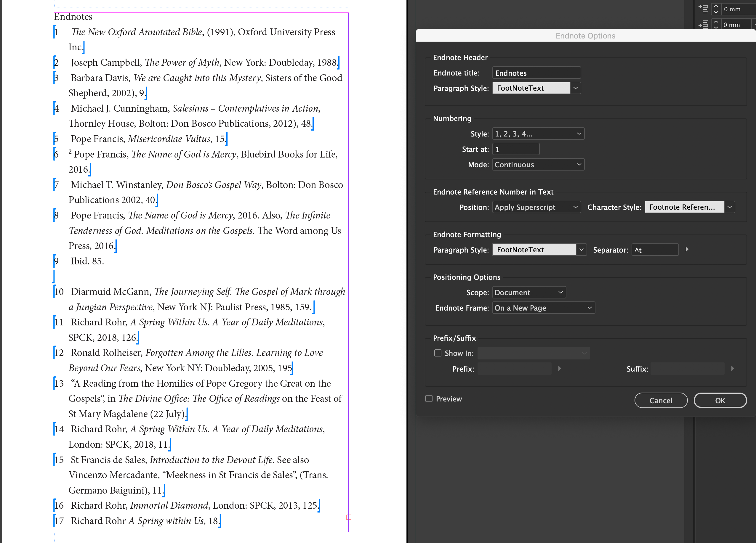Open the Position dropdown showing Apply Superscript

pos(536,207)
